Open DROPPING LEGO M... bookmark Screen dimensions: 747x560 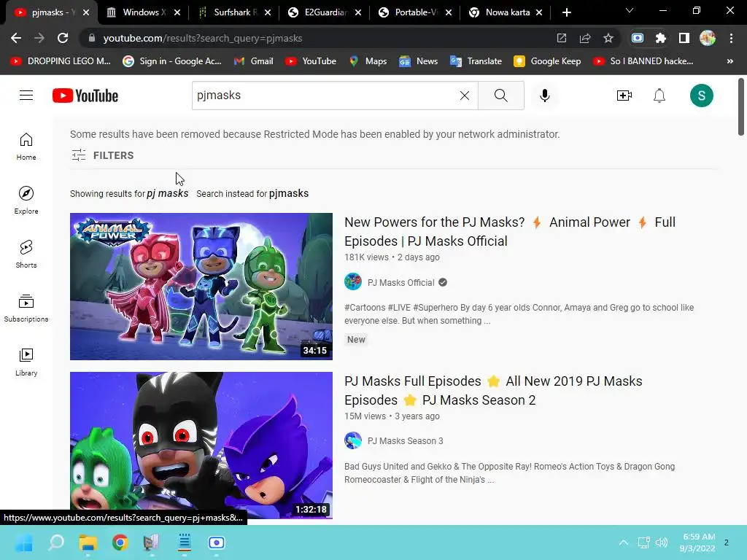[61, 61]
